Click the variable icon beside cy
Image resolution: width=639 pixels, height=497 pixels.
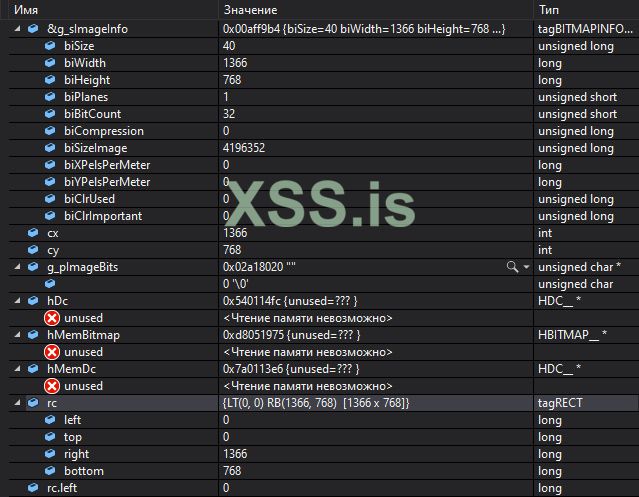(33, 249)
